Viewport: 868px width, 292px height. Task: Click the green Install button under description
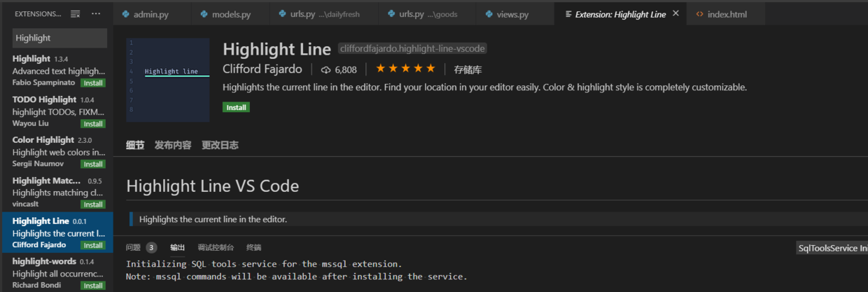(236, 107)
